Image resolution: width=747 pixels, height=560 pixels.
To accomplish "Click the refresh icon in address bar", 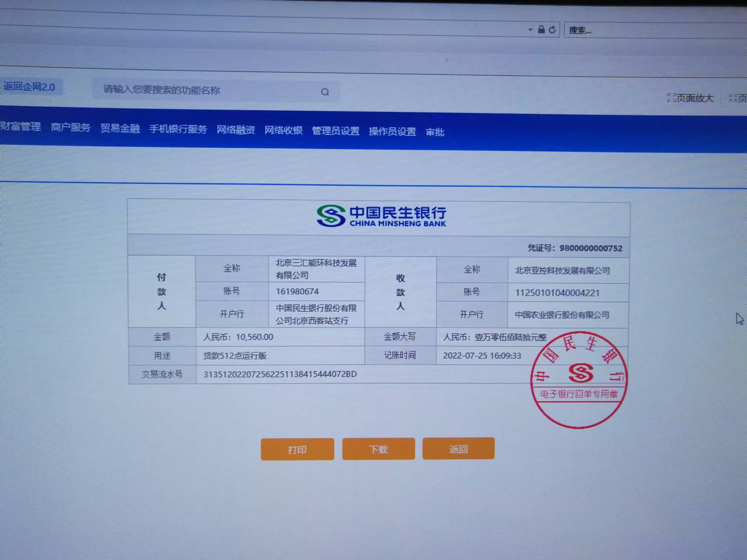I will tap(552, 30).
